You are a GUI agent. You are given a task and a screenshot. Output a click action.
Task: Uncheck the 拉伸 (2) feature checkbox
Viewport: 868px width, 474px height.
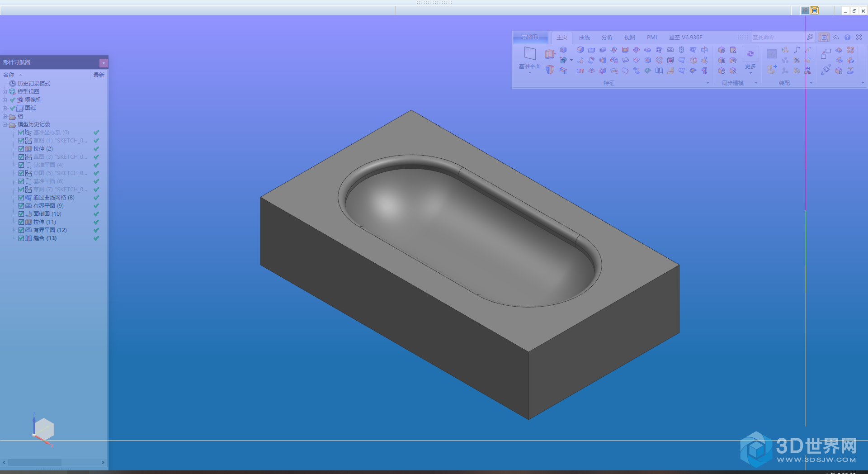click(x=21, y=149)
